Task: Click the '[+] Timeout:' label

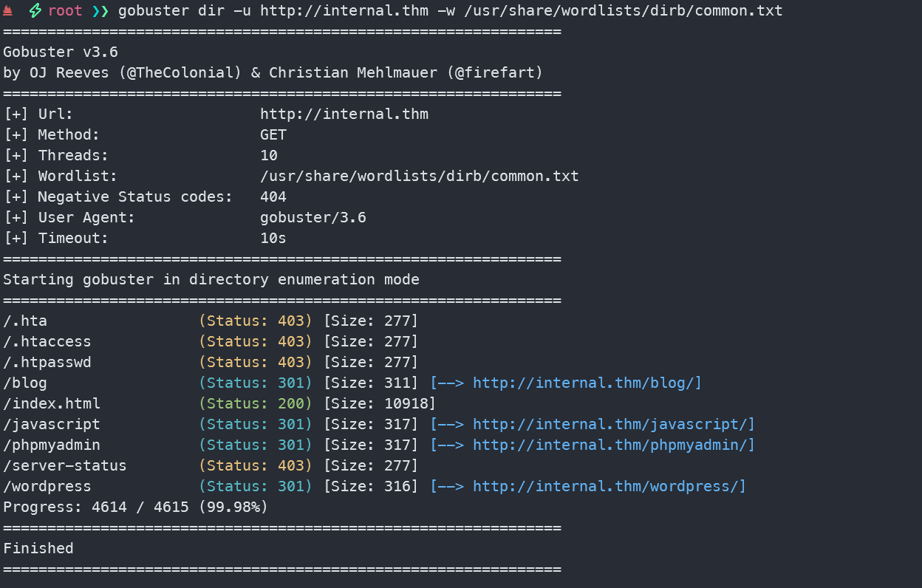Action: [56, 239]
